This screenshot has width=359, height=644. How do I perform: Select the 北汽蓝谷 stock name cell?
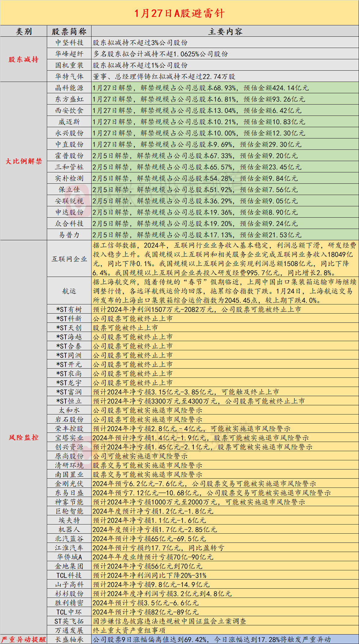[69, 539]
